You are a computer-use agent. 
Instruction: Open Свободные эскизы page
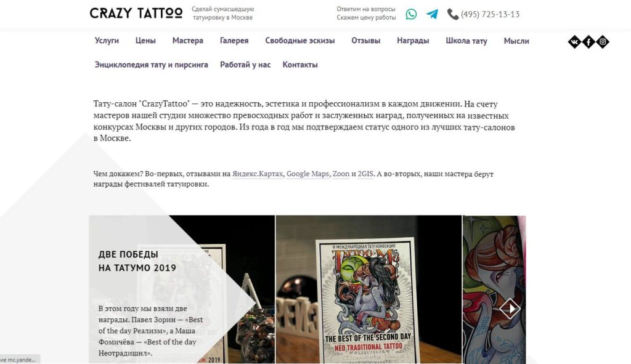[300, 41]
